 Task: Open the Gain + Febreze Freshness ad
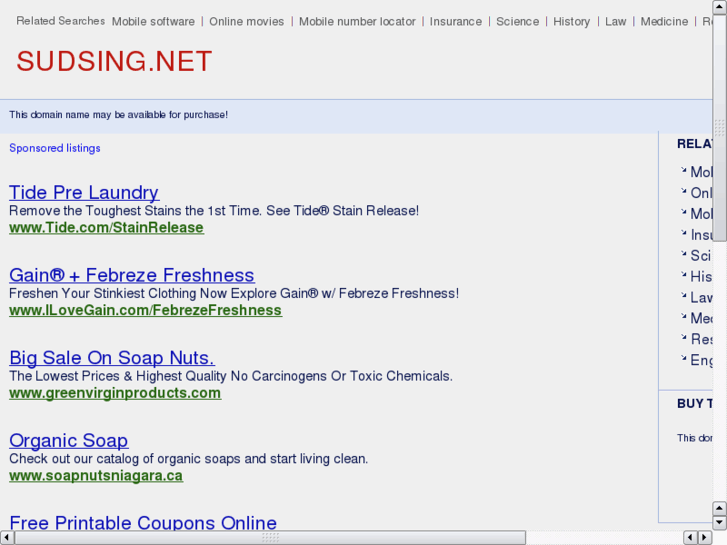[132, 275]
